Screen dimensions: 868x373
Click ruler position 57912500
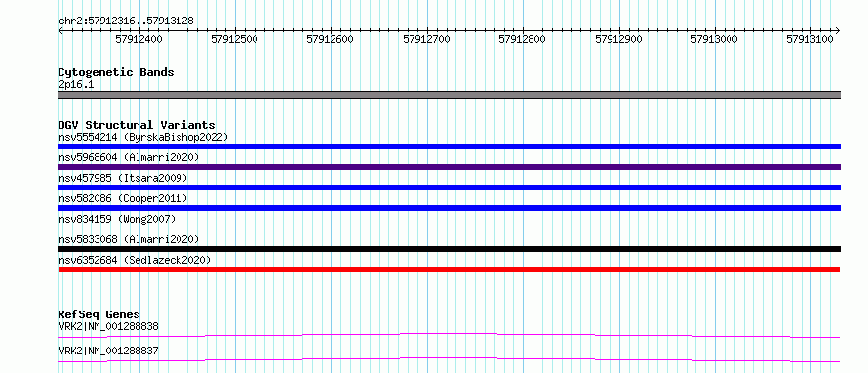click(x=235, y=39)
